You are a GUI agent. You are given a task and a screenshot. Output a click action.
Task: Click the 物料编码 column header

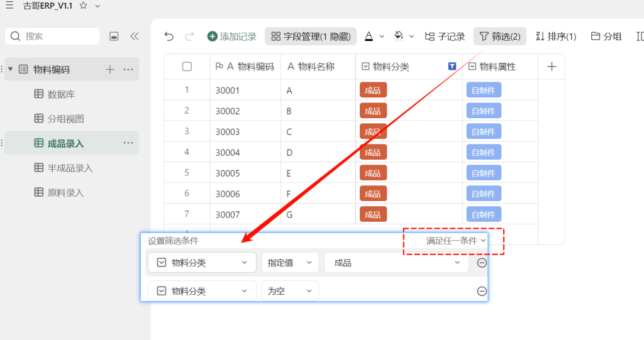[246, 67]
